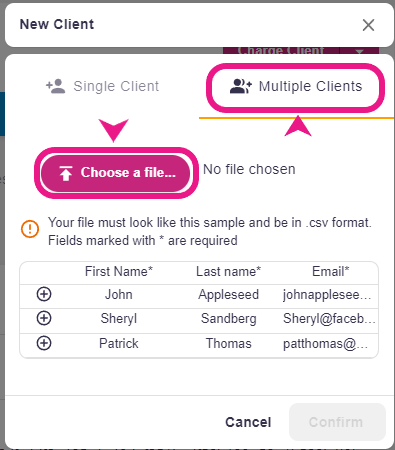This screenshot has width=395, height=450.
Task: Click the orange warning info icon
Action: coord(30,229)
